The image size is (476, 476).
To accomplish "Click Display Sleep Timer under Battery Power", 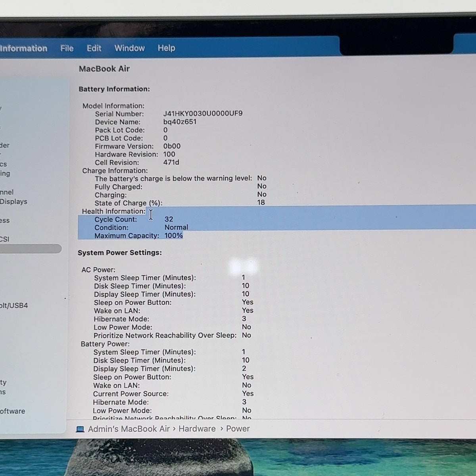I will pyautogui.click(x=144, y=369).
